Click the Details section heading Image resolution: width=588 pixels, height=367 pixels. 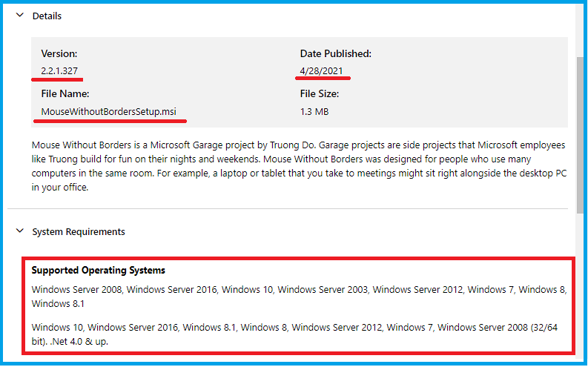[47, 16]
